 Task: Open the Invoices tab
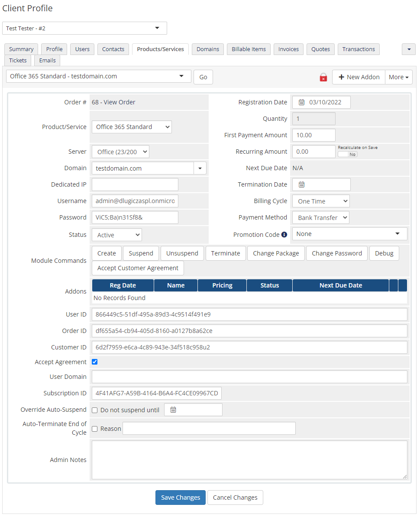[x=288, y=49]
